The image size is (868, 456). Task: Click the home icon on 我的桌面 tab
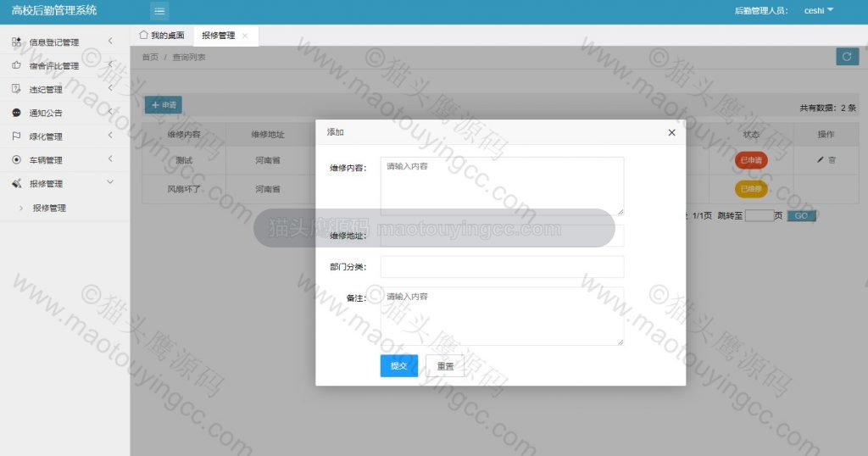click(x=143, y=35)
